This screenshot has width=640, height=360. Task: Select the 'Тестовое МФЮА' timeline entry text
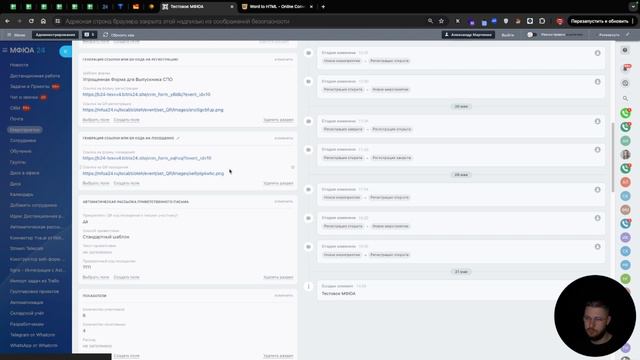[338, 293]
